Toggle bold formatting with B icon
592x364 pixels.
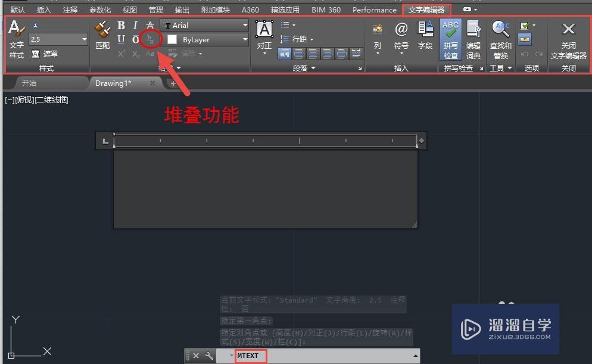pyautogui.click(x=121, y=25)
